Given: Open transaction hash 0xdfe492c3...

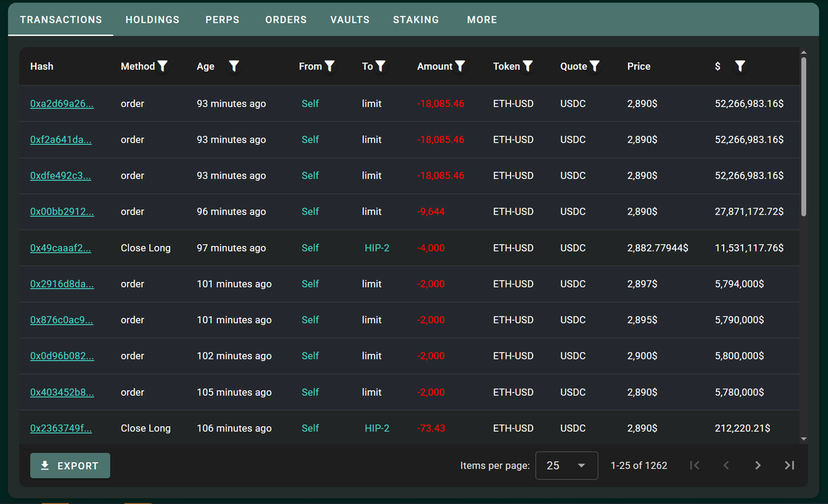Looking at the screenshot, I should (x=61, y=176).
